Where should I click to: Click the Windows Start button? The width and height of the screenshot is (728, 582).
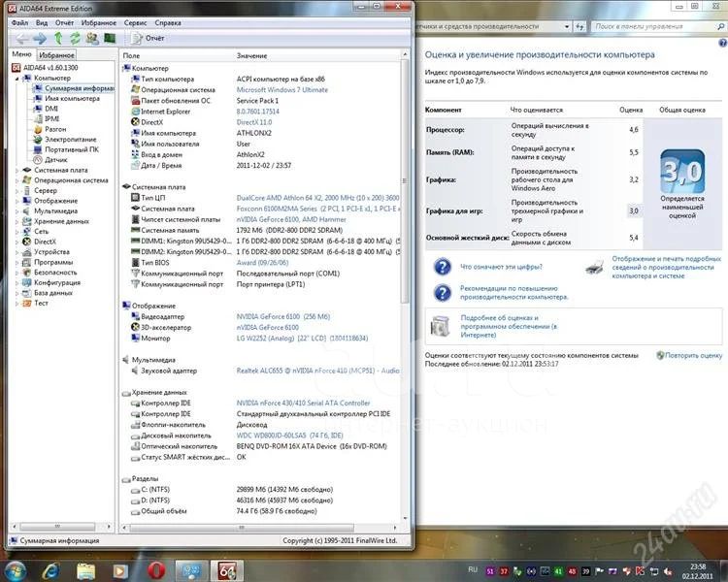click(16, 570)
